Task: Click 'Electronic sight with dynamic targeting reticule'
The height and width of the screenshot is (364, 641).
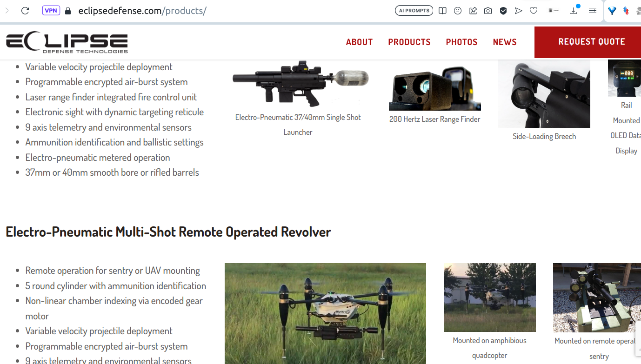Action: (114, 112)
